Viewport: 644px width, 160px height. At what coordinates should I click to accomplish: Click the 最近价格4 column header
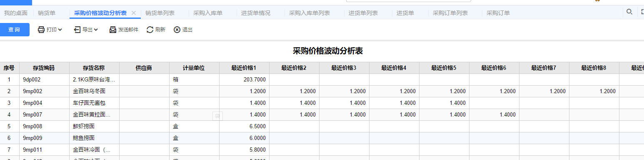[x=394, y=68]
